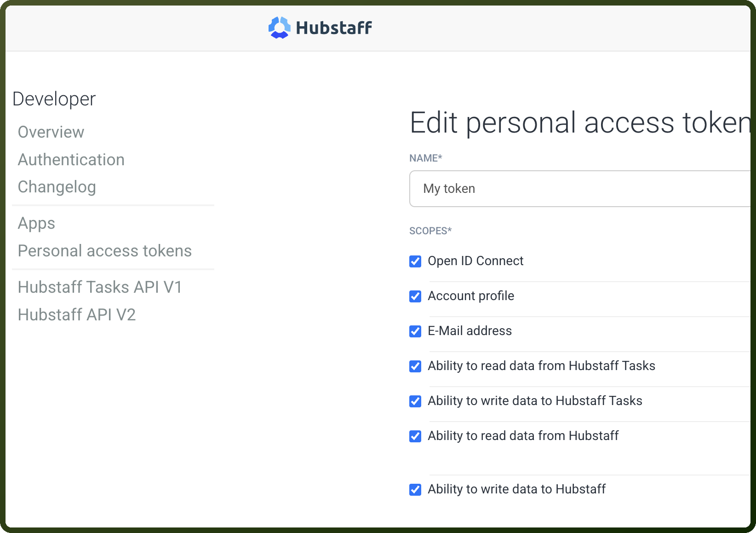Go to Apps in the sidebar
Viewport: 756px width, 533px height.
point(36,224)
